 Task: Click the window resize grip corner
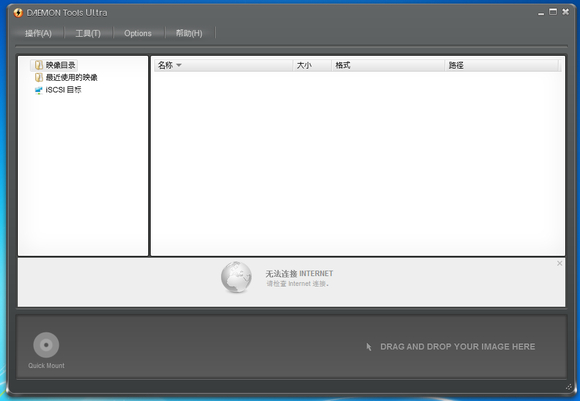(x=569, y=387)
